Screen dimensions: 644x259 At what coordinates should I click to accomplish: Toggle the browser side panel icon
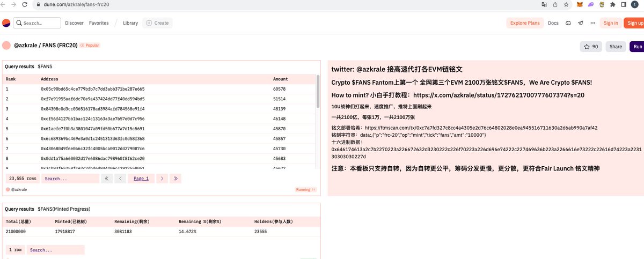click(x=624, y=4)
